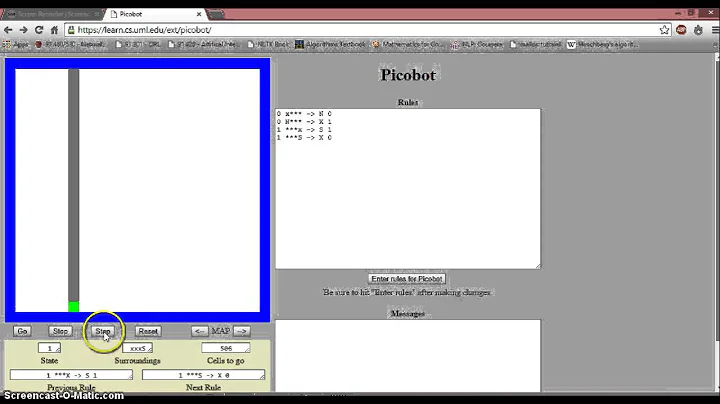Click the Rules textarea resize handle
This screenshot has height=404, width=720.
[x=538, y=266]
